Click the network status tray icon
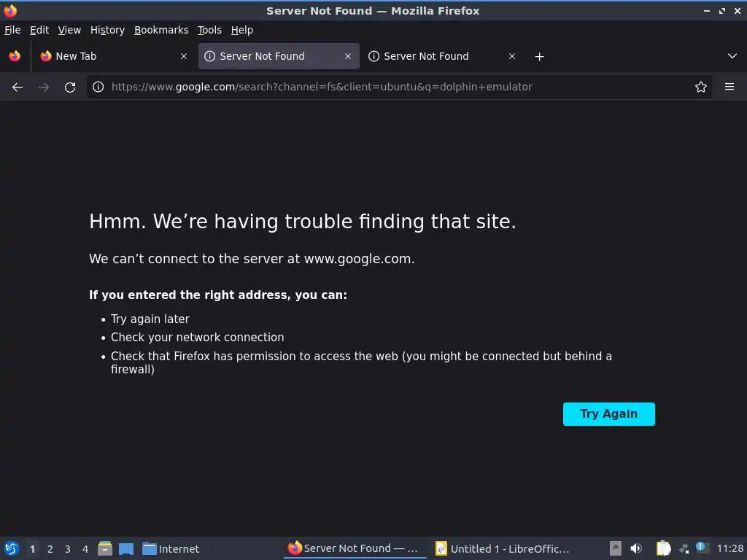This screenshot has height=560, width=747. point(684,548)
